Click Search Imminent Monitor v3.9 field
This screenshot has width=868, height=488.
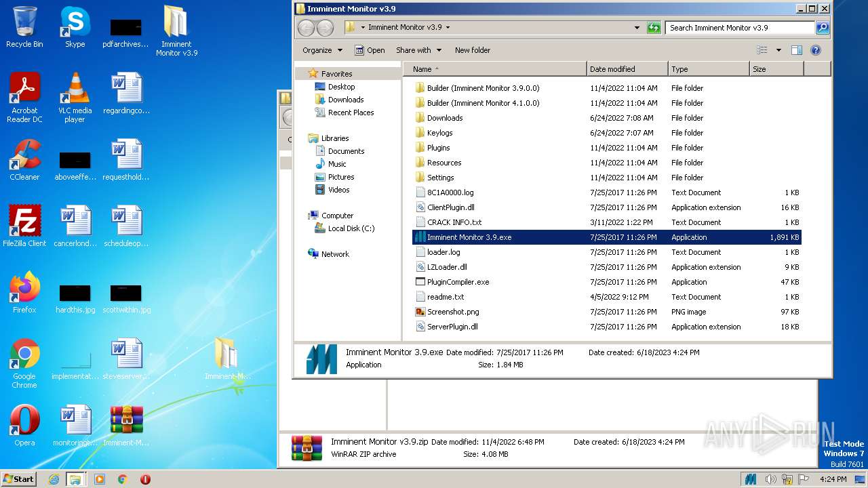pyautogui.click(x=740, y=28)
